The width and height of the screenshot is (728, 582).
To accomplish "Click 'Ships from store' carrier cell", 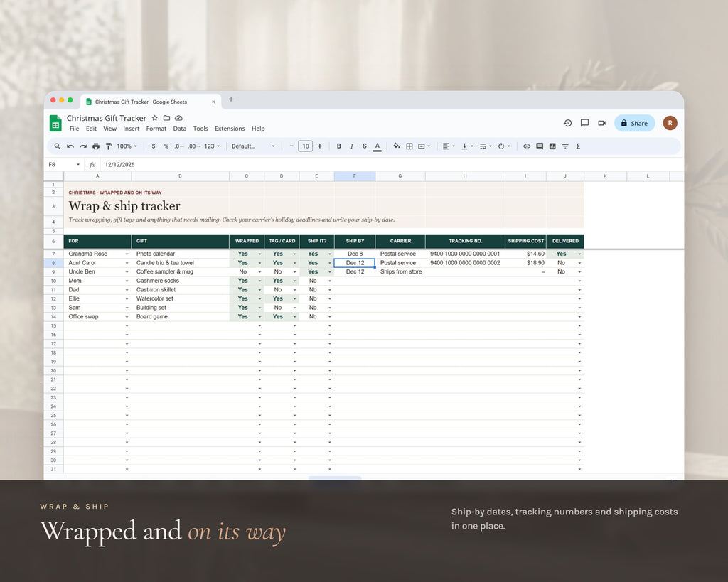I will tap(400, 271).
